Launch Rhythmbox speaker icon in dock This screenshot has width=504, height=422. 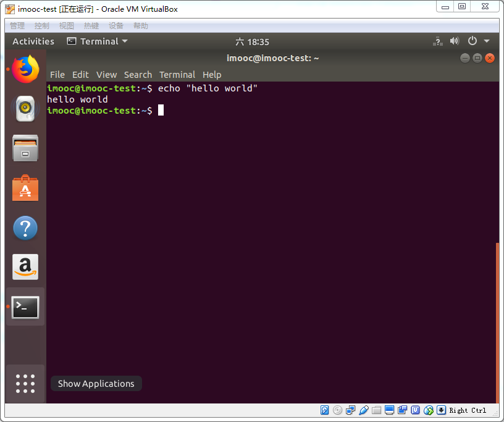click(25, 108)
